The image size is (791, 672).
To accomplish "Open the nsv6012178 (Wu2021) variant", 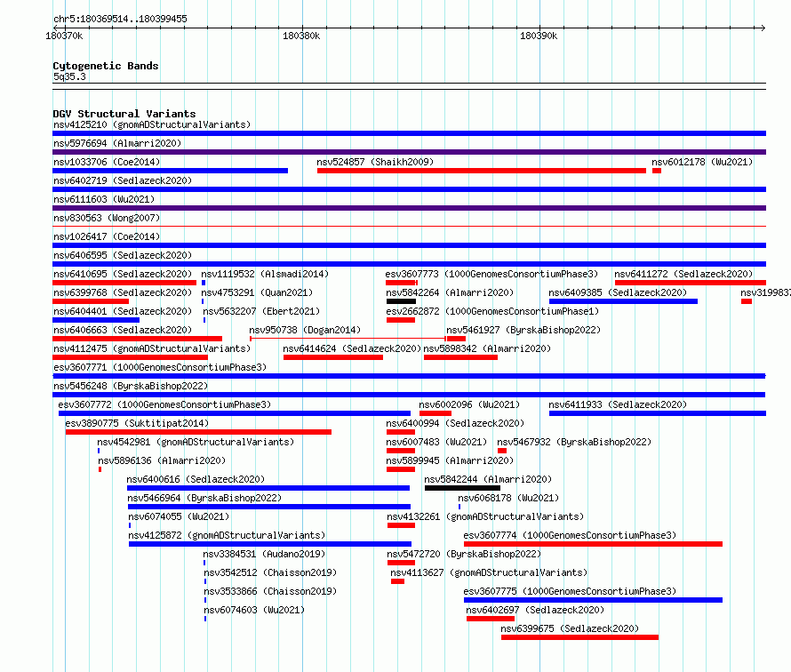I will [702, 162].
